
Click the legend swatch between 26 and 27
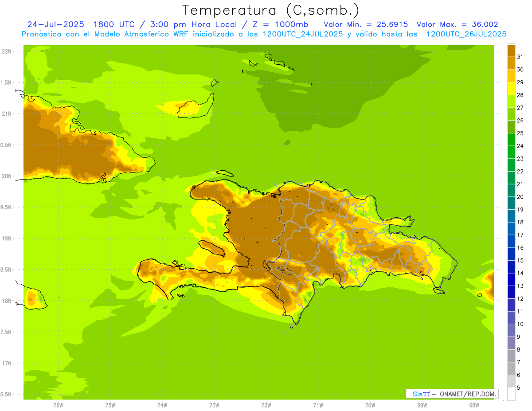(511, 114)
